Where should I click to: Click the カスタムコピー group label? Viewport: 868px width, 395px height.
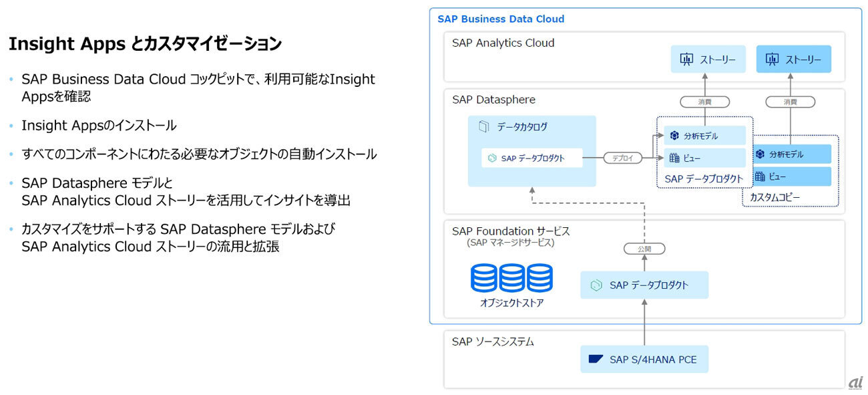pos(775,198)
